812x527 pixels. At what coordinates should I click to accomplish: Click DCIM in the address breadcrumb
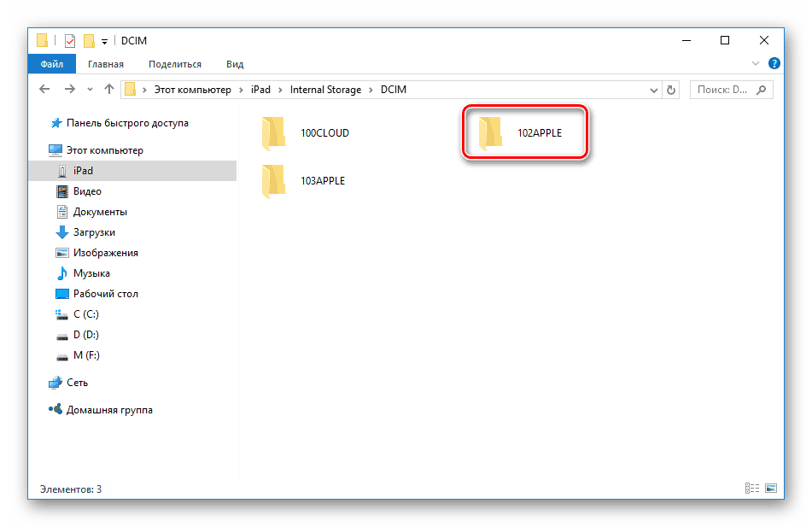pyautogui.click(x=394, y=90)
